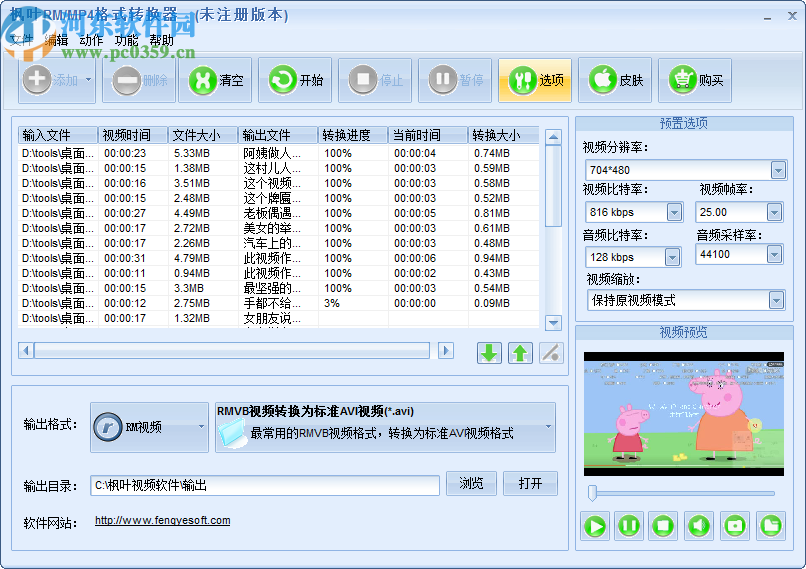Play the video preview
Image resolution: width=806 pixels, height=569 pixels.
point(595,525)
